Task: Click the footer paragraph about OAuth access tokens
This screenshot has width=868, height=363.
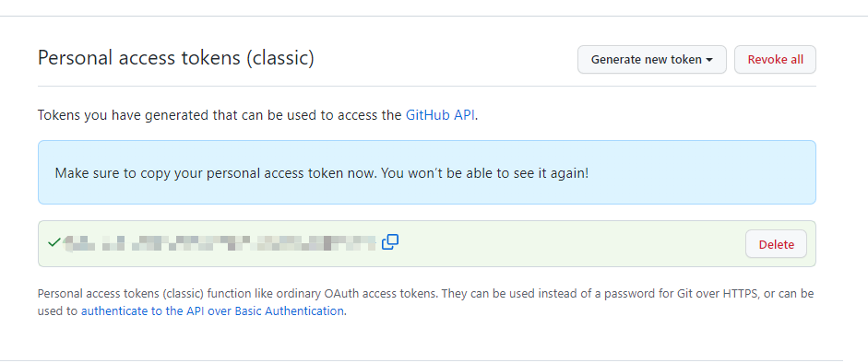Action: (x=425, y=302)
